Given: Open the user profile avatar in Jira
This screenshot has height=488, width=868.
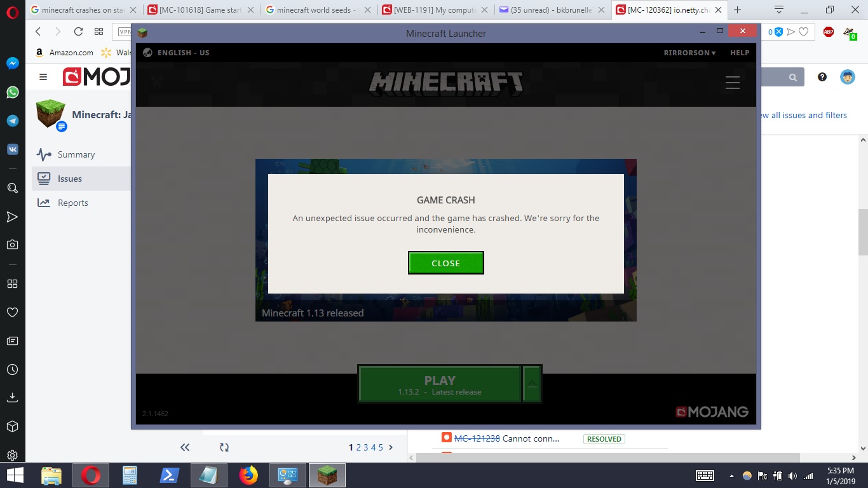Looking at the screenshot, I should coord(847,77).
